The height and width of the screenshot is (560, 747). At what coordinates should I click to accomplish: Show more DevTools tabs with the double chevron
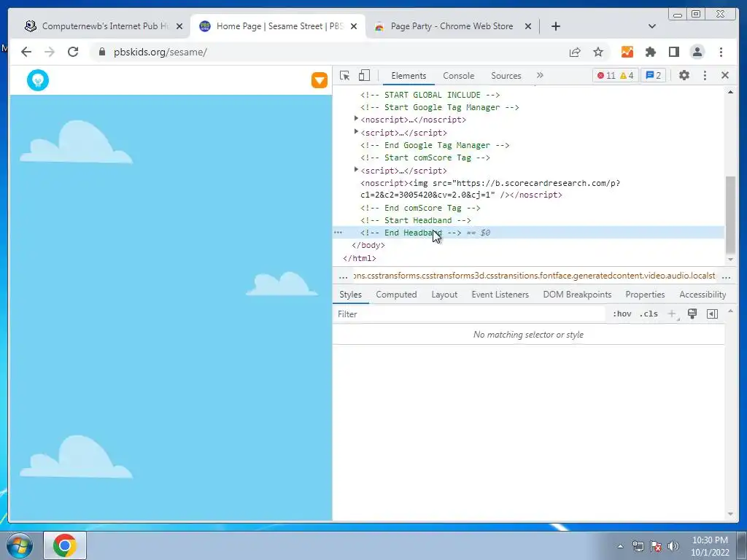(x=540, y=75)
